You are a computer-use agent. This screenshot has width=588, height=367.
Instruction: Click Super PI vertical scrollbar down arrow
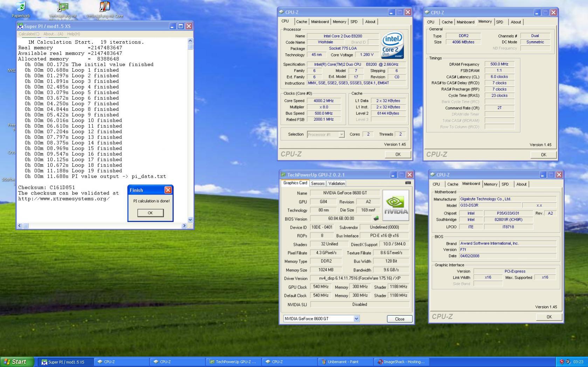point(190,220)
